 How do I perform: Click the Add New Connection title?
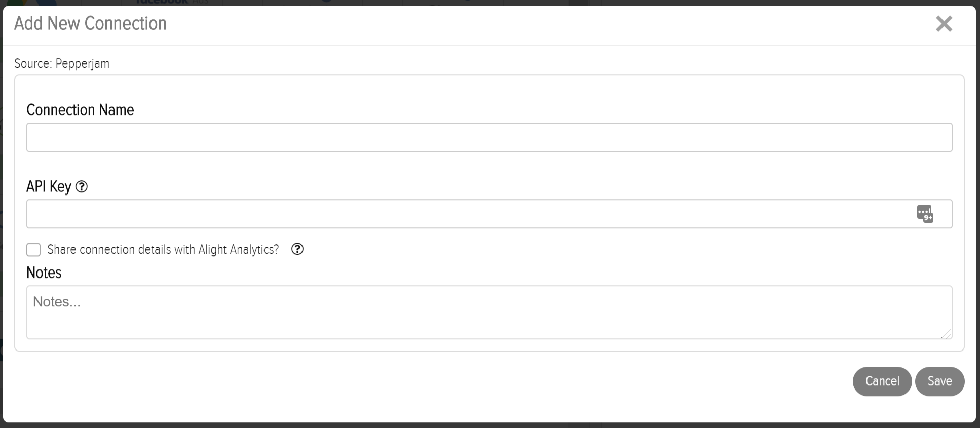click(90, 23)
